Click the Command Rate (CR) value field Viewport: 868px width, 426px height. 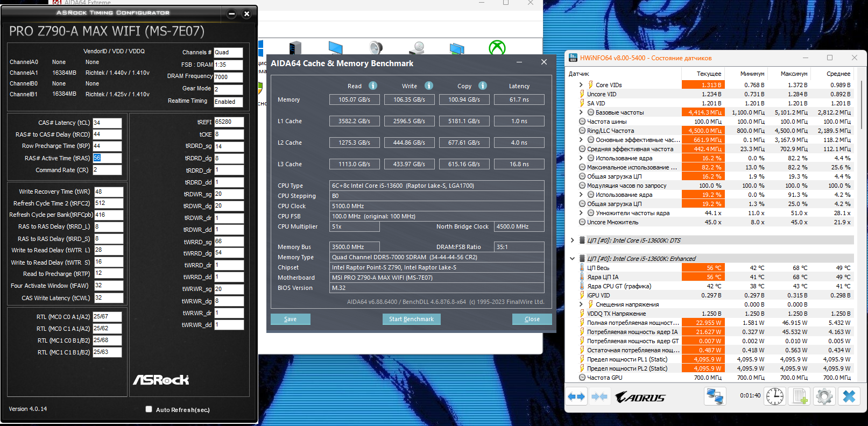pyautogui.click(x=107, y=170)
